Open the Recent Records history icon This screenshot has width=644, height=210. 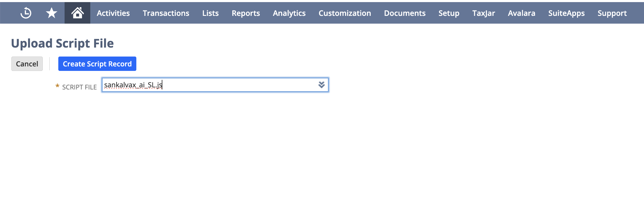point(26,13)
